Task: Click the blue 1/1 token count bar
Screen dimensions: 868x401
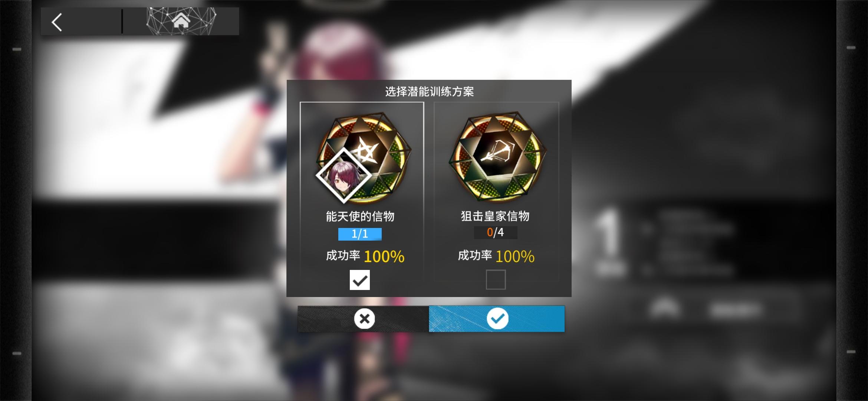Action: 360,234
